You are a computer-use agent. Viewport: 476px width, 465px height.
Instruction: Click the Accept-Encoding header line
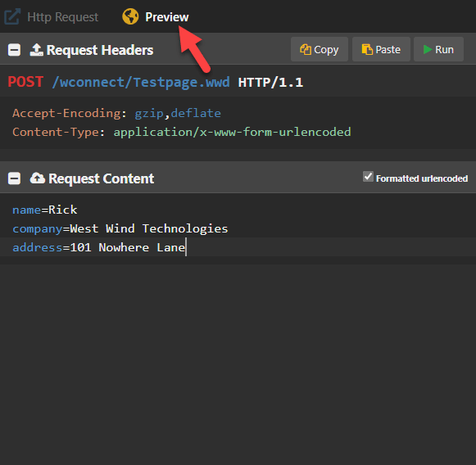pyautogui.click(x=116, y=113)
